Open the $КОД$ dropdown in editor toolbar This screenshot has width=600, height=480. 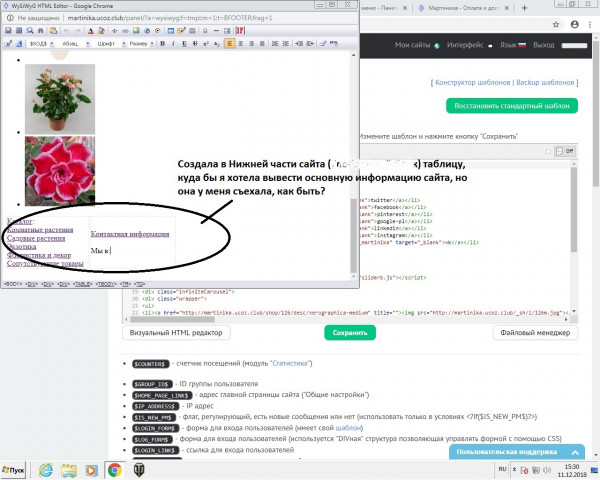[x=41, y=44]
